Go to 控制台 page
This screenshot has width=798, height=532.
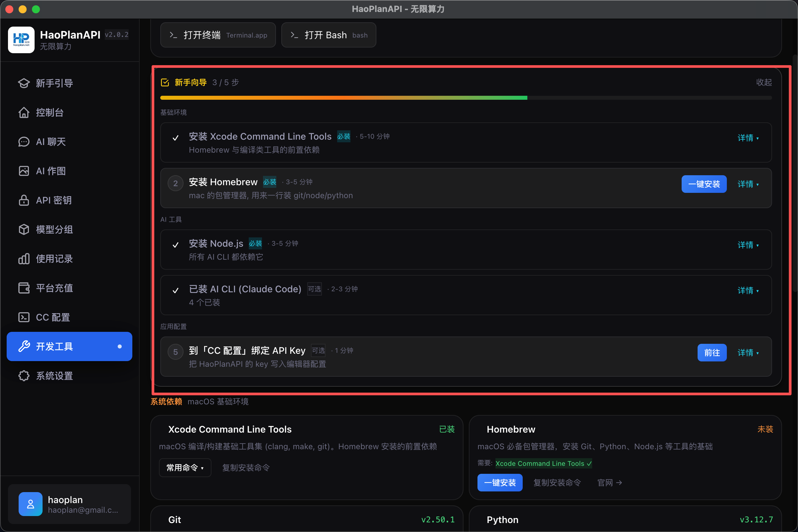69,112
